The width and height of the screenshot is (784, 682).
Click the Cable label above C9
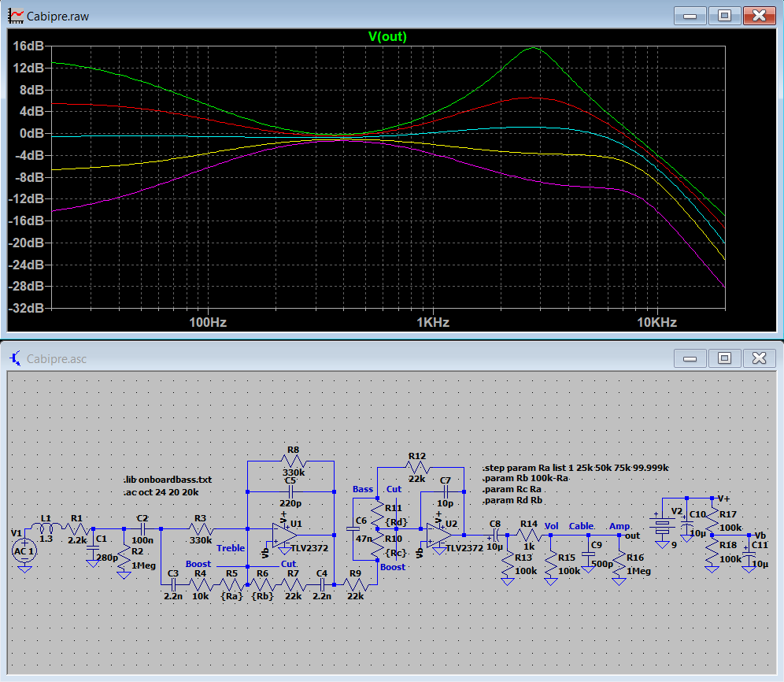[x=582, y=526]
